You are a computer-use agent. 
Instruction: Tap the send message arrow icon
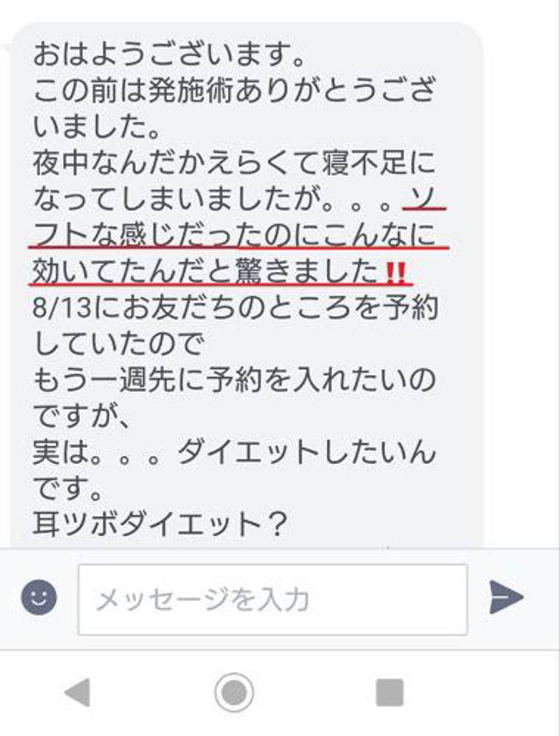tap(506, 597)
